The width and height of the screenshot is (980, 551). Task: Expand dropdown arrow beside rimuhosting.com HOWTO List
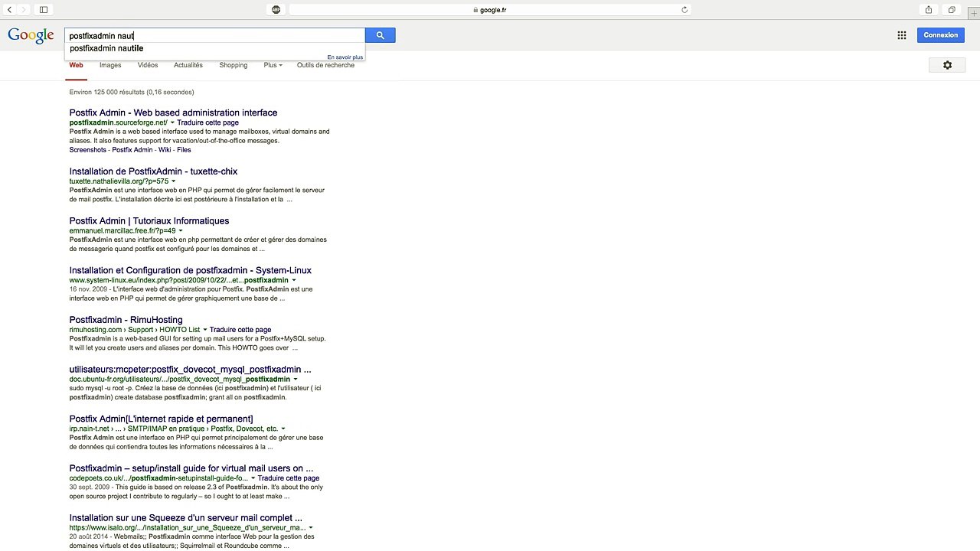pyautogui.click(x=204, y=330)
